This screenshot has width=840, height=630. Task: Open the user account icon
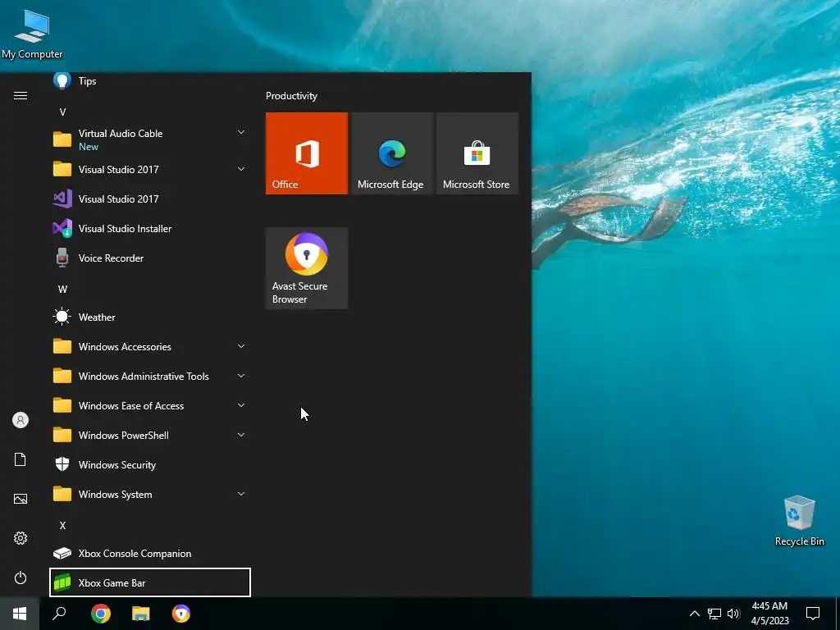pos(21,420)
